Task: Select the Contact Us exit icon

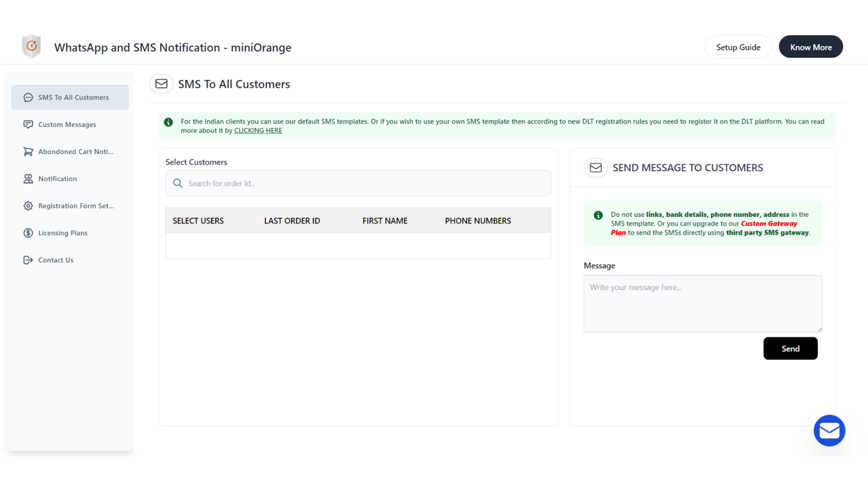Action: (x=28, y=260)
